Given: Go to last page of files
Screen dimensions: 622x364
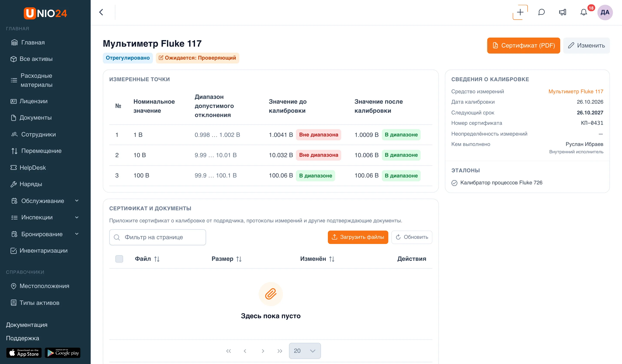Looking at the screenshot, I should [x=280, y=351].
